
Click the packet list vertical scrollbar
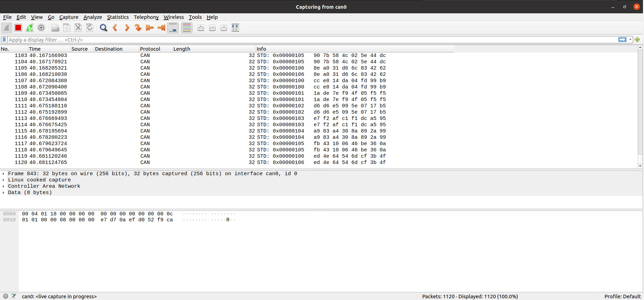640,105
